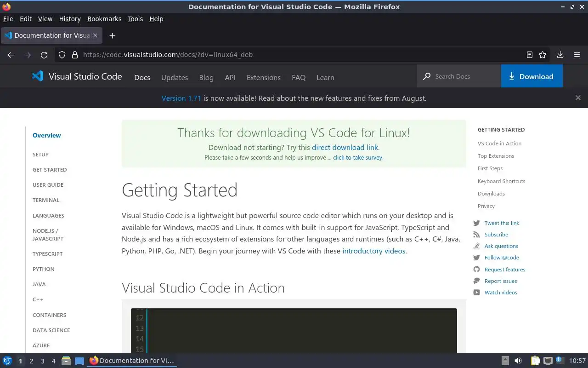Switch to workspace 4 in the taskbar
The height and width of the screenshot is (368, 588).
click(53, 361)
